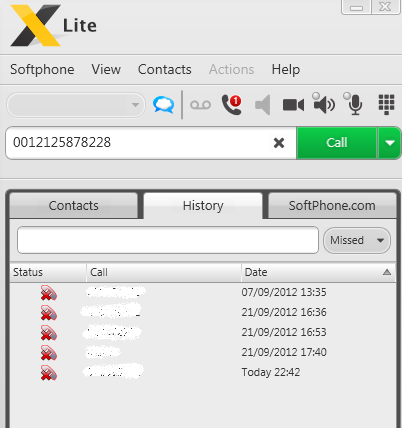Select the Today 22:42 entry

[x=271, y=372]
